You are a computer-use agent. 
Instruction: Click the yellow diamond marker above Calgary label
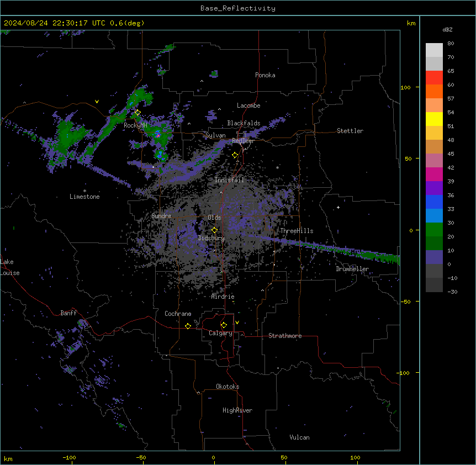click(x=224, y=325)
